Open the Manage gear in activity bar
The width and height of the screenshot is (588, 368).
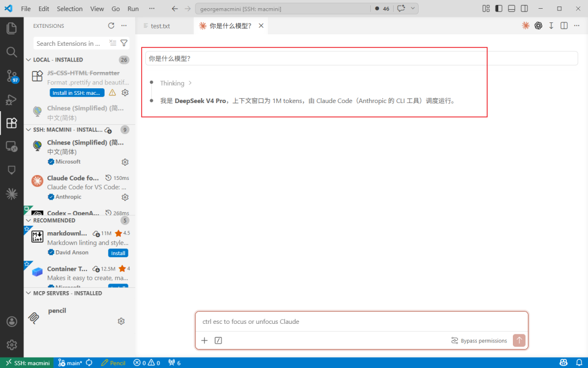point(11,345)
